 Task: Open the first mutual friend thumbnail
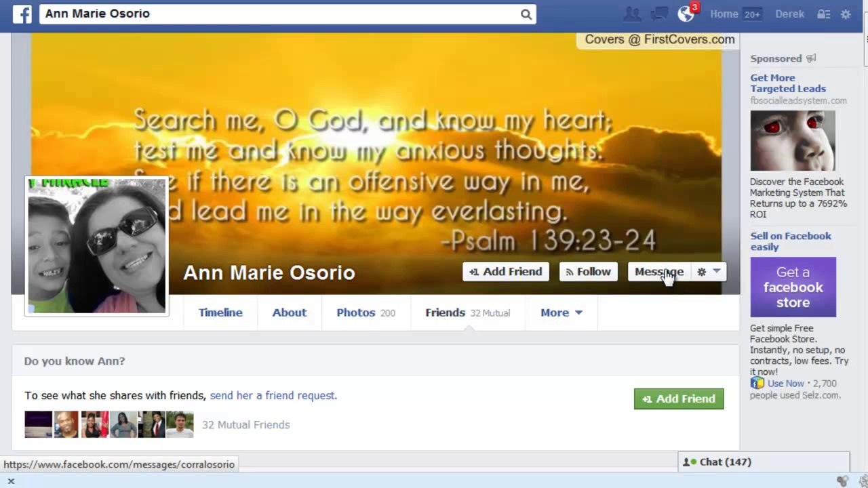[38, 424]
